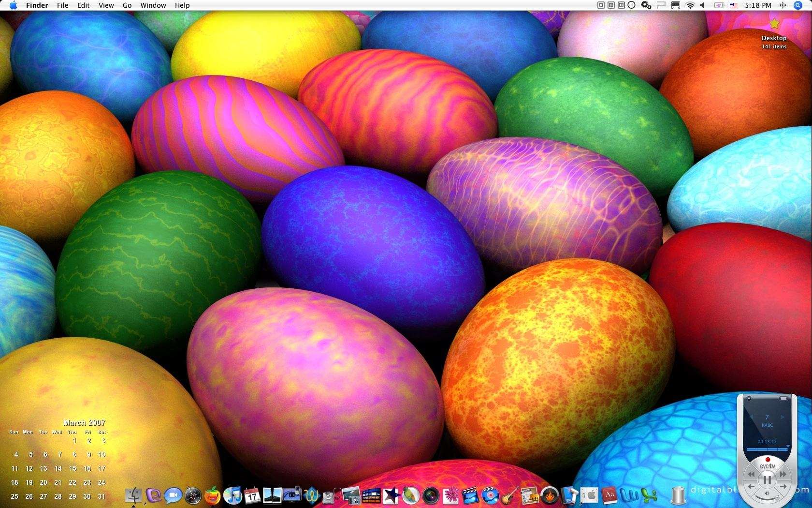Click circular pause icon in menu bar
Screen dimensions: 812x508
632,5
